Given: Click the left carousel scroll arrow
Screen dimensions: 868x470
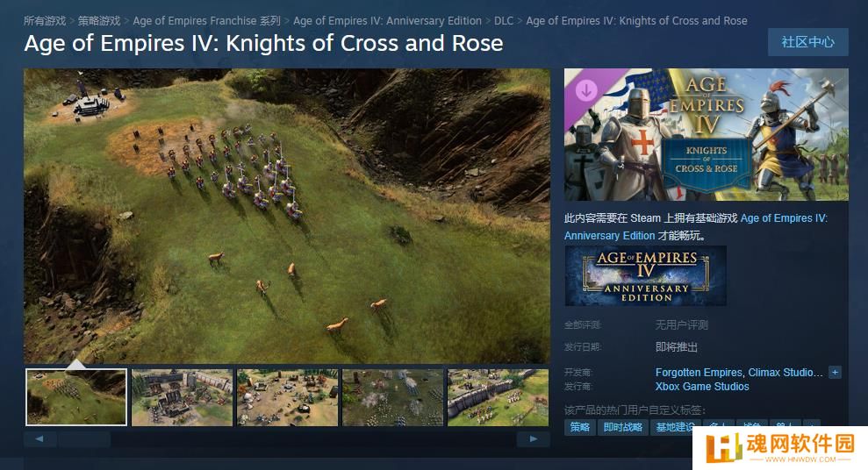Looking at the screenshot, I should click(x=39, y=439).
